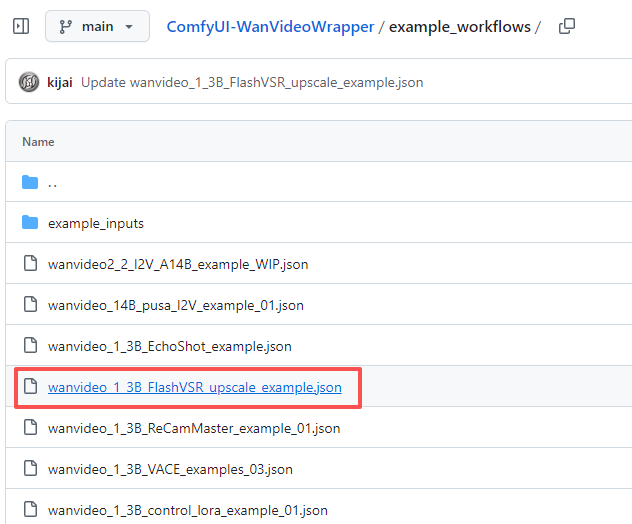Open wanvideo2_2_I2V_A14B_example_WIP.json

click(178, 264)
